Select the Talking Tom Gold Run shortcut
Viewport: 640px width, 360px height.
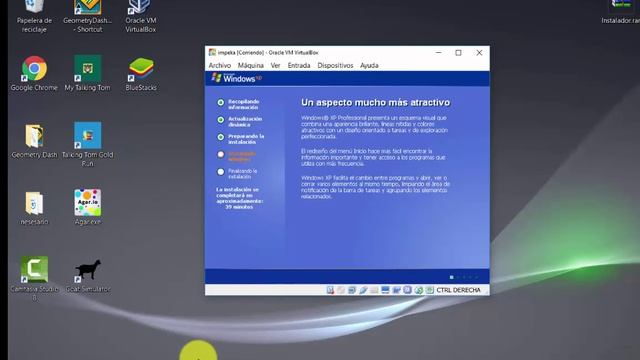(x=87, y=144)
